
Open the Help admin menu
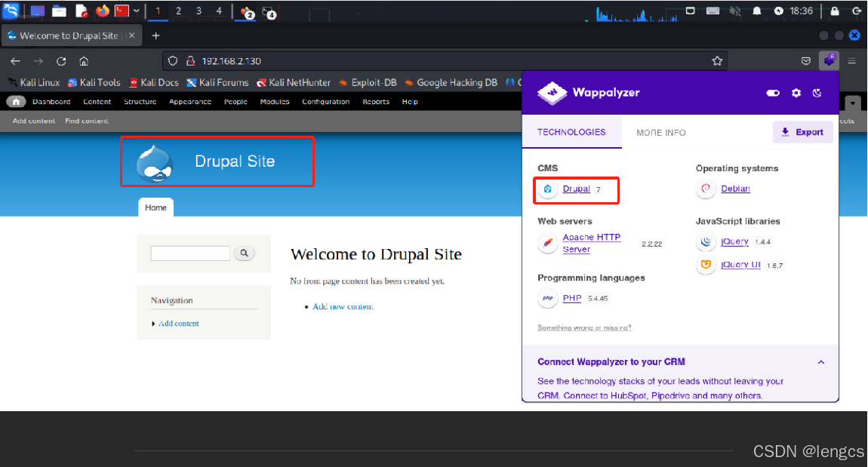coord(410,102)
